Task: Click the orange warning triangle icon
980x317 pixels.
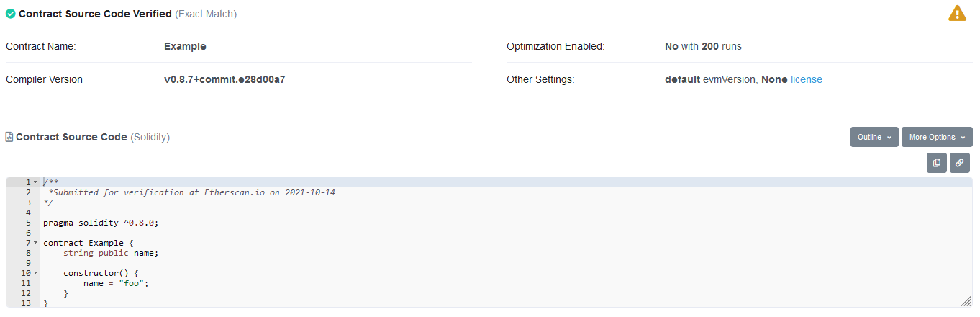Action: click(957, 13)
